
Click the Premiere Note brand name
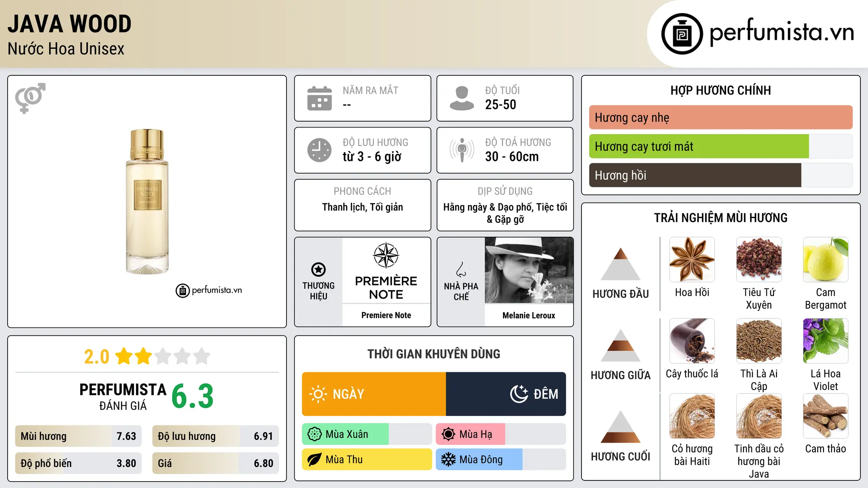point(386,315)
